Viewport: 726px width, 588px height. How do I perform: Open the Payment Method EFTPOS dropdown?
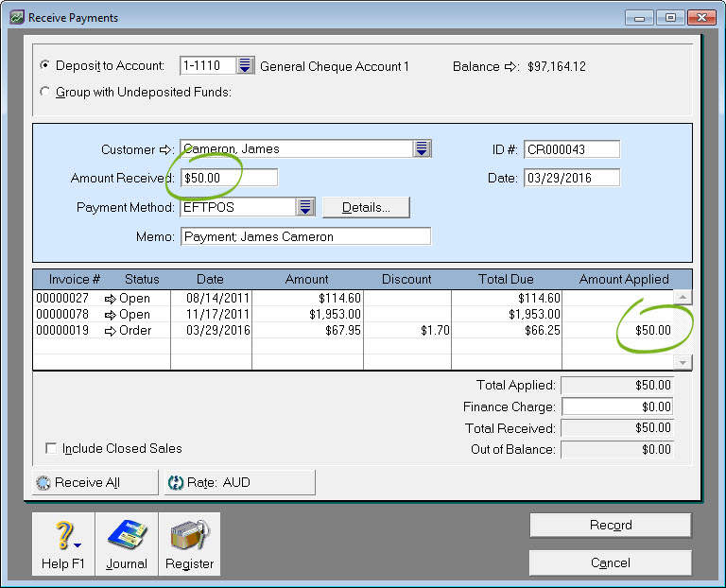(x=304, y=207)
